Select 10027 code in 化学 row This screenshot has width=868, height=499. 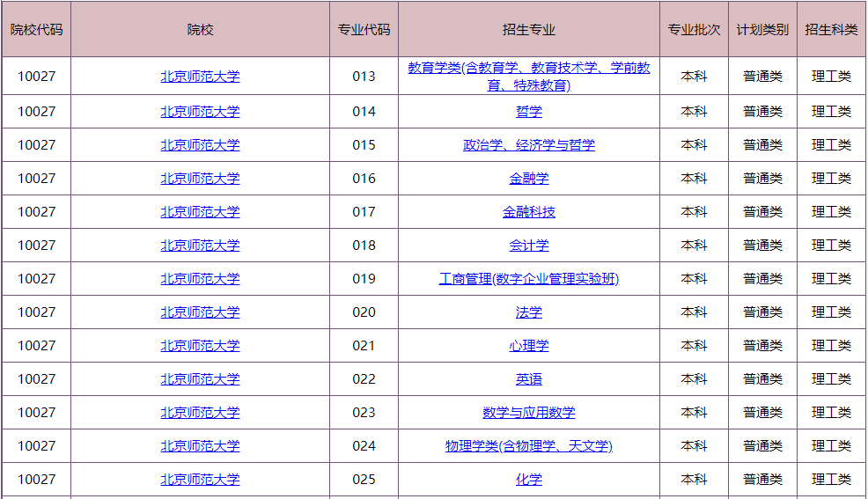click(37, 480)
